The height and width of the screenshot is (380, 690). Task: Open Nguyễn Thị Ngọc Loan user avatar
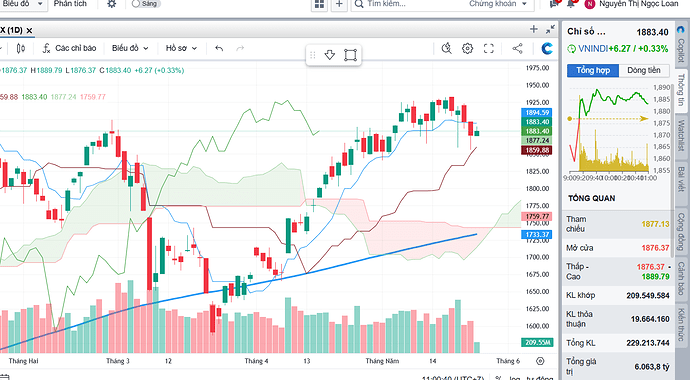[x=590, y=4]
